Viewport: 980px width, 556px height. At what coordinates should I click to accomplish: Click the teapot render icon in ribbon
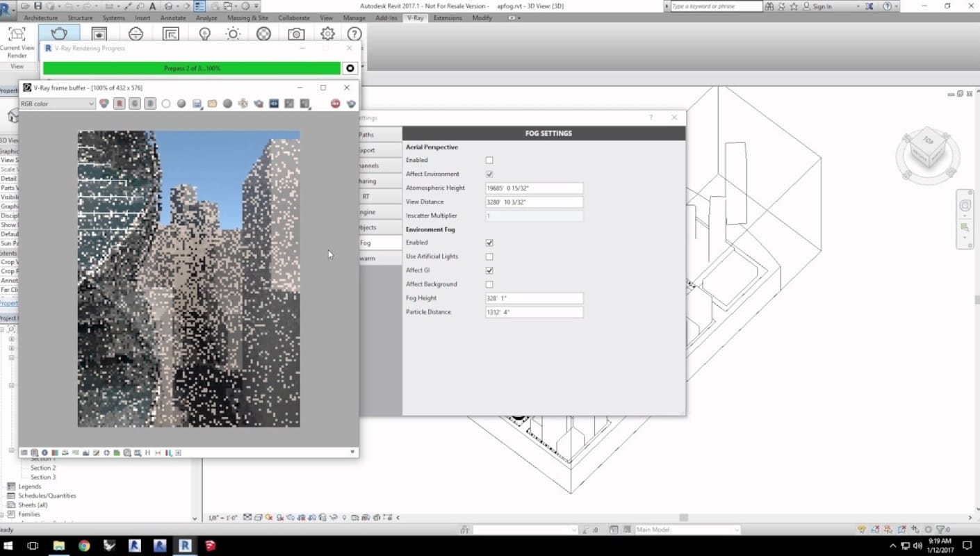pos(59,34)
